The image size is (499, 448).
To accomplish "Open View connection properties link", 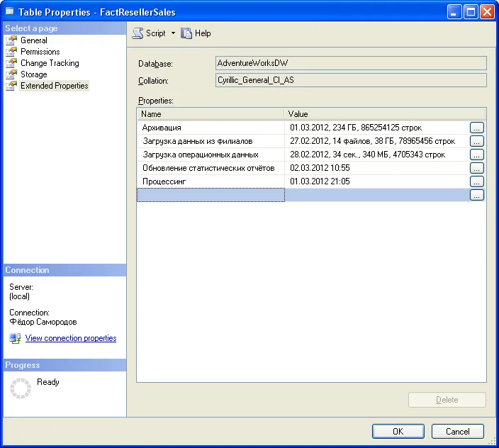I will pyautogui.click(x=71, y=338).
